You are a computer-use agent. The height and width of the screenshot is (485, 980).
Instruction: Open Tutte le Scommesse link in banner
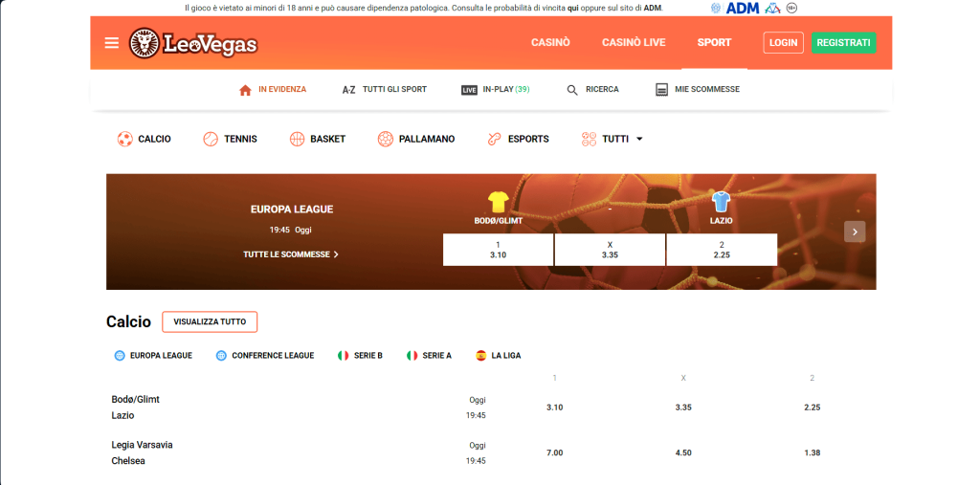pos(291,254)
